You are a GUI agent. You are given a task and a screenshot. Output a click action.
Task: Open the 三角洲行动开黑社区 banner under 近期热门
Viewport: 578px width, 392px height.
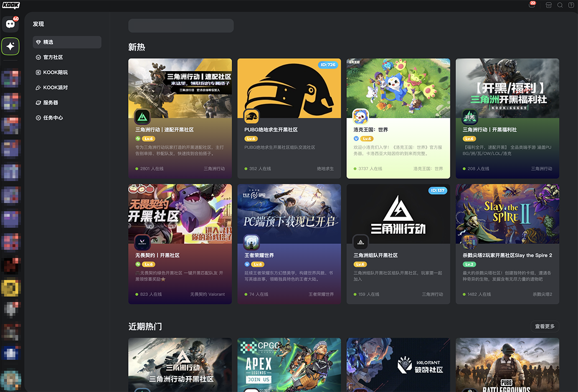pos(180,365)
